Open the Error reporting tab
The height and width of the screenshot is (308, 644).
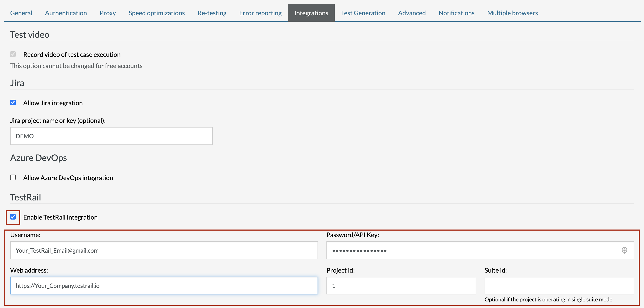(260, 13)
